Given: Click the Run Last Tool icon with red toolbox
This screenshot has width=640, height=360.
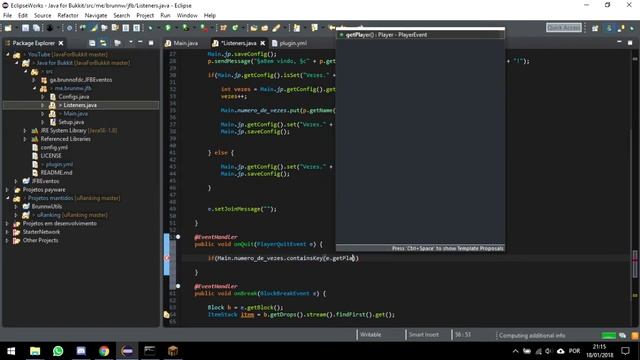Looking at the screenshot, I should tap(203, 28).
